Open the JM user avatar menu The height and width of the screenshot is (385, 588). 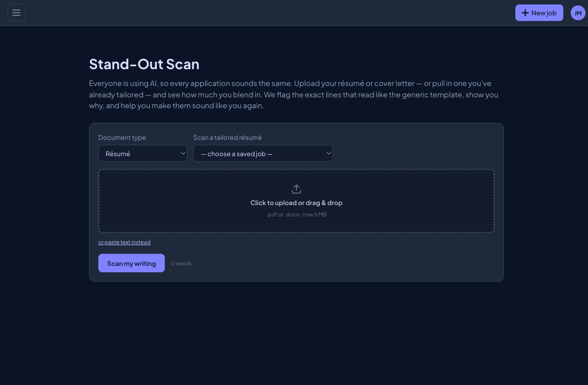[578, 13]
